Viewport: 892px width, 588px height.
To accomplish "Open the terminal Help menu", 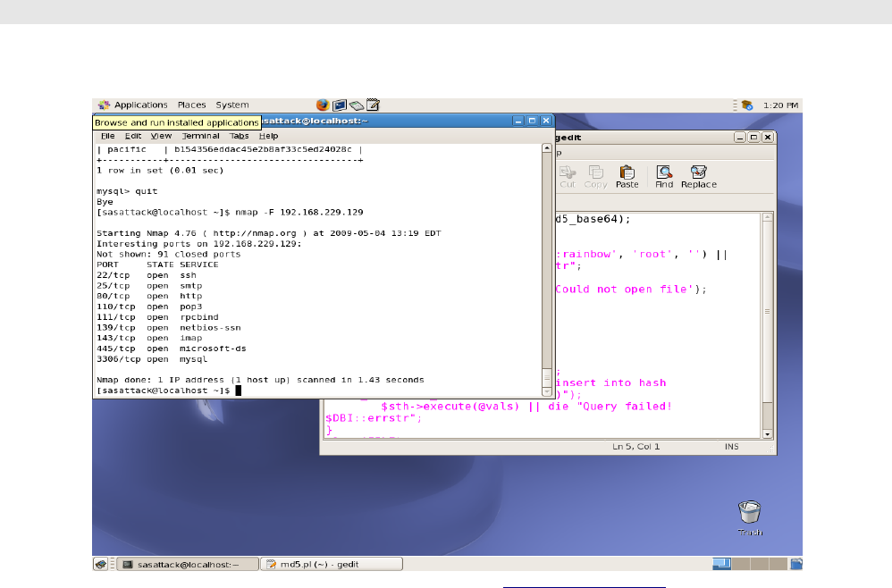I will (268, 136).
